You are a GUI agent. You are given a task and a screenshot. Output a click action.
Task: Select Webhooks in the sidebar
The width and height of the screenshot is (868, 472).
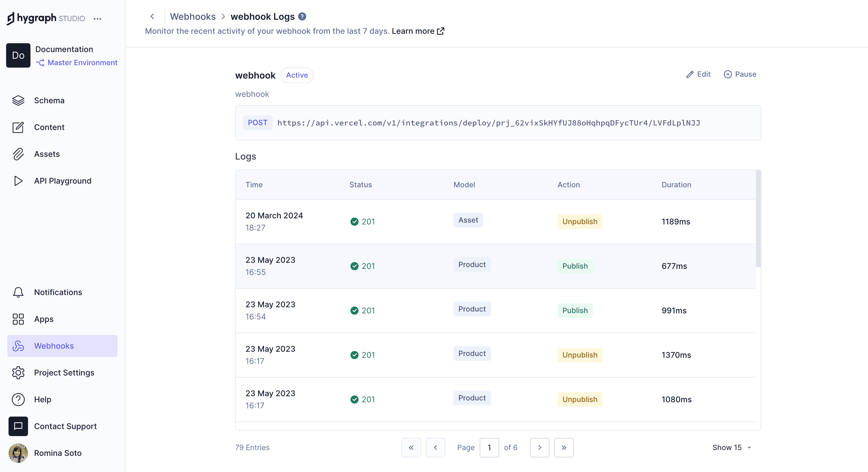tap(54, 346)
